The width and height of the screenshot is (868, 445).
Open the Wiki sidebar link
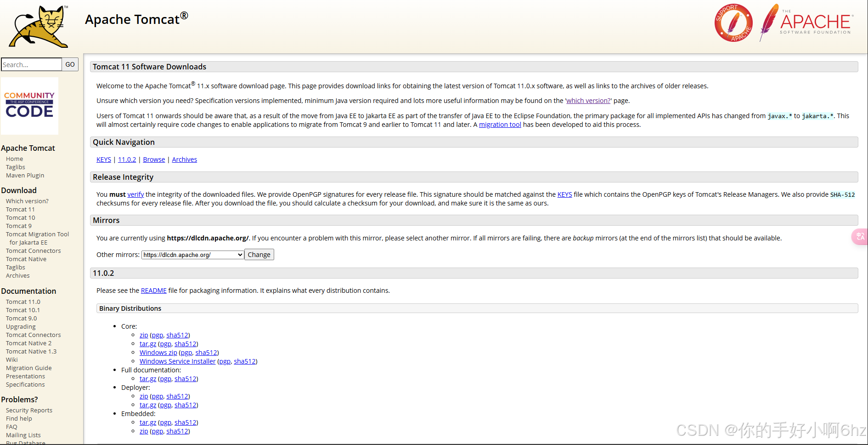[12, 359]
